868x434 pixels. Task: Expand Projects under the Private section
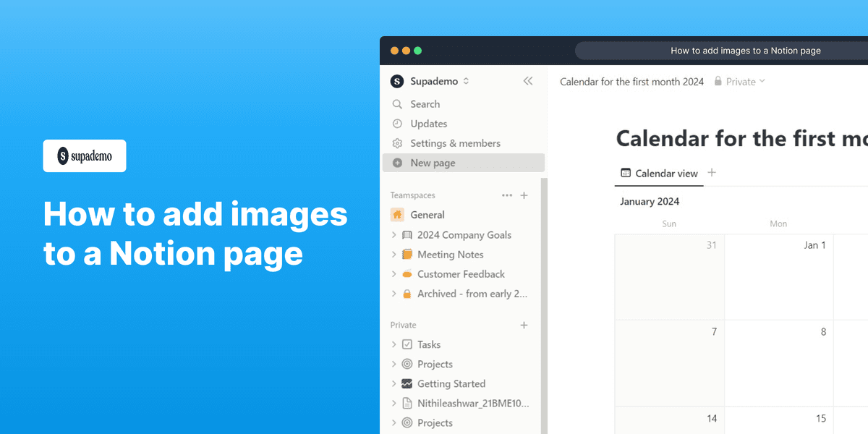393,364
